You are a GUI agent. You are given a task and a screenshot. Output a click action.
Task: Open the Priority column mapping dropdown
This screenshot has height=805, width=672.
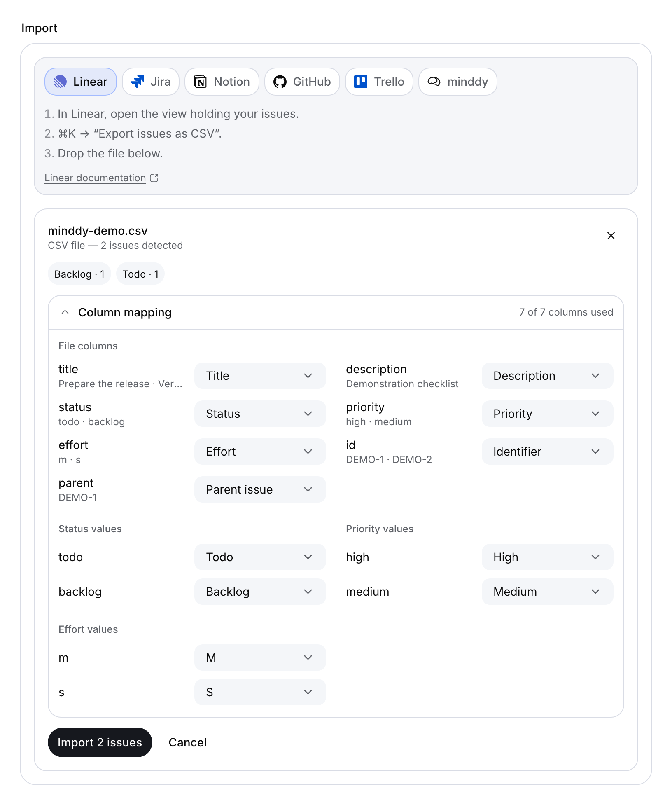[548, 414]
